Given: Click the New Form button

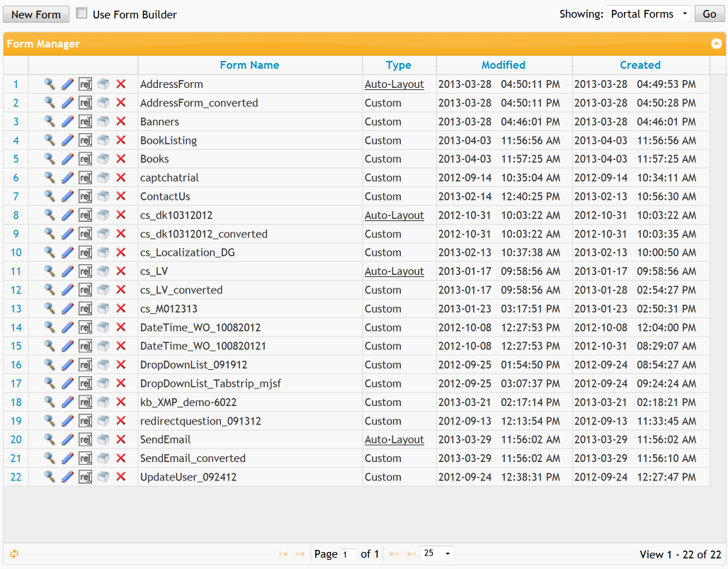Looking at the screenshot, I should pos(36,14).
